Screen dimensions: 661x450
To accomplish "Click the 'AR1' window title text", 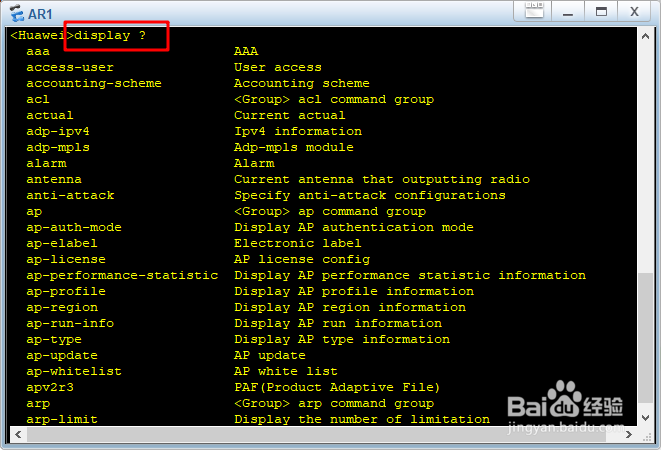I will tap(40, 14).
